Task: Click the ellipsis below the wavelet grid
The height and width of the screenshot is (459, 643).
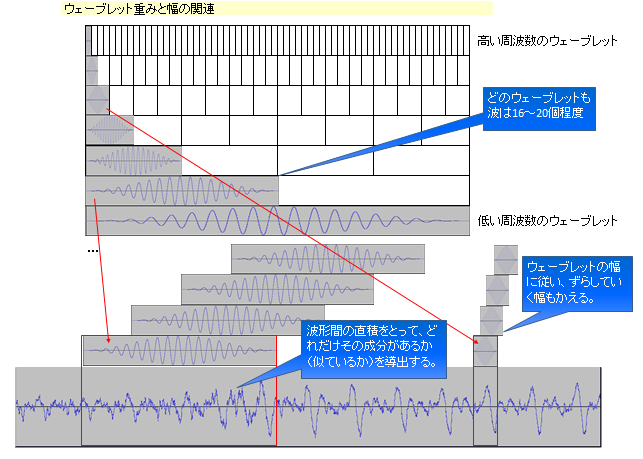Action: (93, 250)
